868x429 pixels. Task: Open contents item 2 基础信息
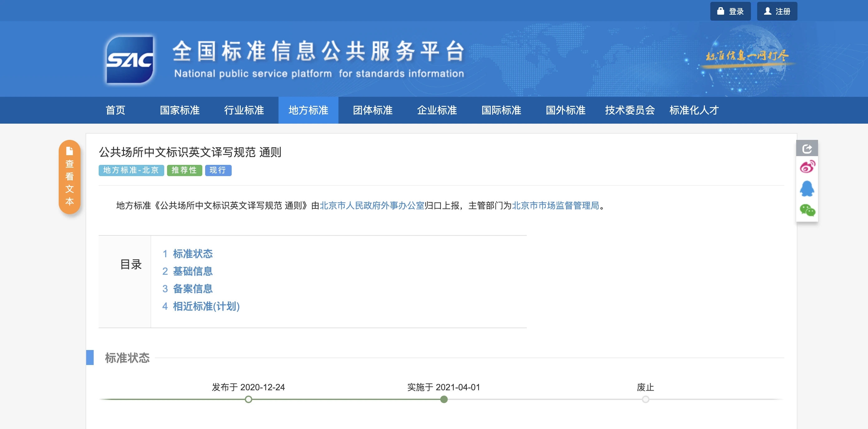pos(193,272)
